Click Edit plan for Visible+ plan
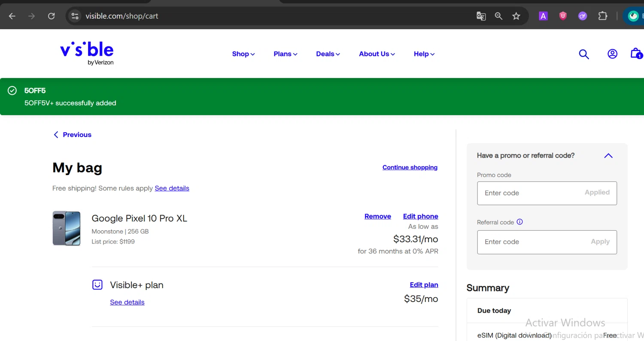Viewport: 644px width, 341px height. tap(424, 285)
